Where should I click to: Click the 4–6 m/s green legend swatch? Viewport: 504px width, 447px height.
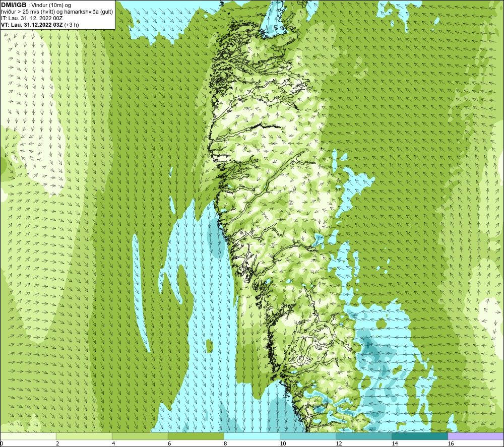tap(140, 436)
